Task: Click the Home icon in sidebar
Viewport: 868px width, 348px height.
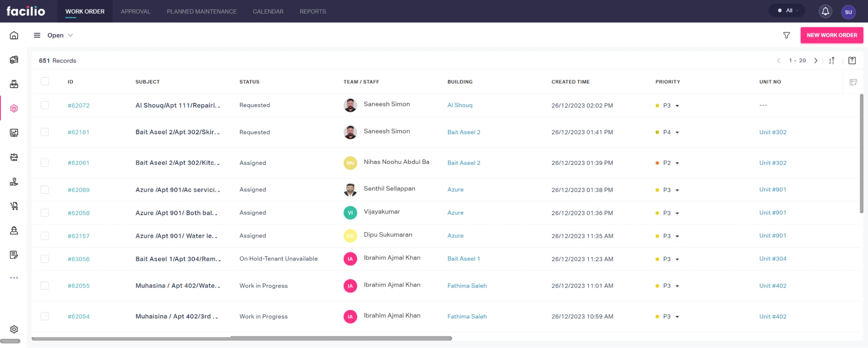Action: pos(14,35)
